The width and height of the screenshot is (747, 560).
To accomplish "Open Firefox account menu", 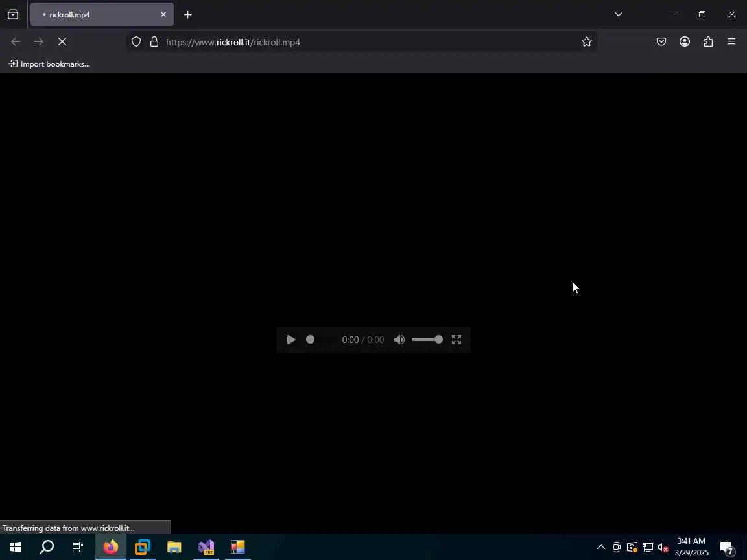I will 685,42.
